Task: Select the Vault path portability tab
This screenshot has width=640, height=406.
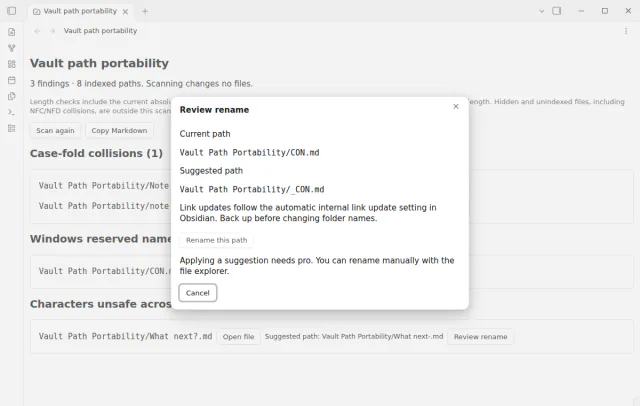Action: 80,11
